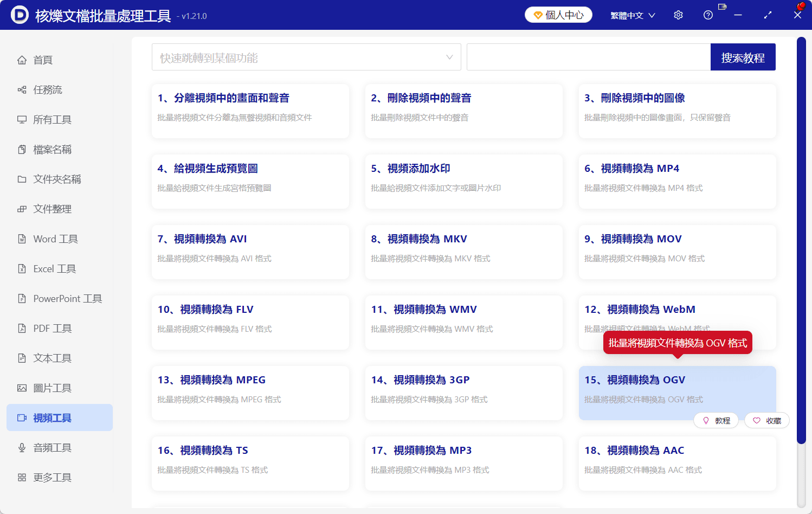Click the 教程 button on the OGV card

[716, 421]
